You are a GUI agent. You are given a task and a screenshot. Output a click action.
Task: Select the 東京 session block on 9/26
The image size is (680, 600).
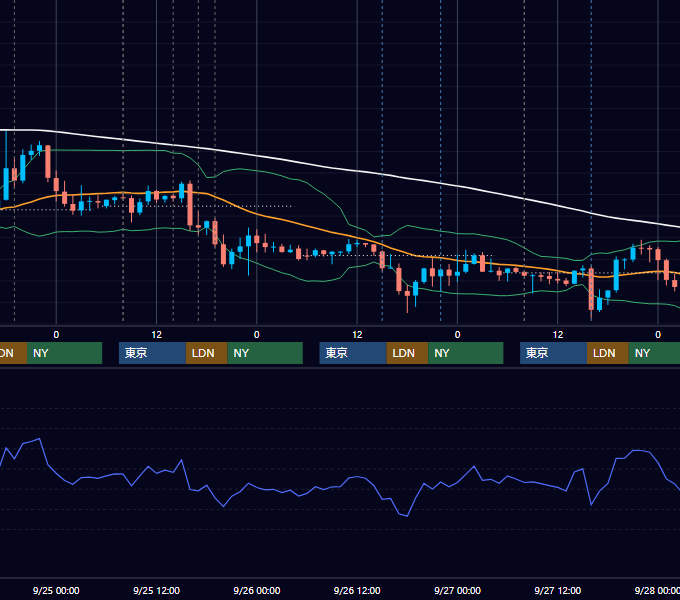353,353
